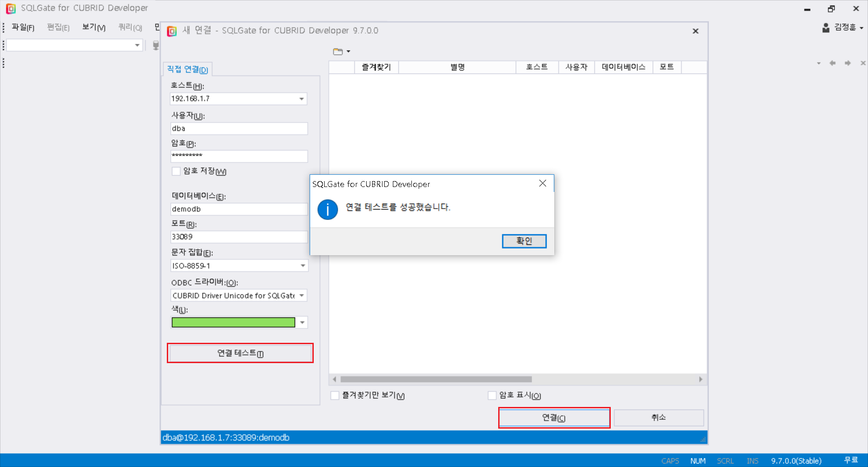
Task: Click the folder icon above connection list
Action: (x=338, y=51)
